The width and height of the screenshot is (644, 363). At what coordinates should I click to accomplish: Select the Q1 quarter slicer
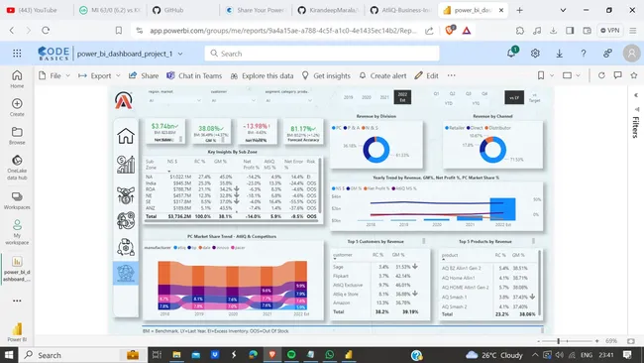pos(436,94)
